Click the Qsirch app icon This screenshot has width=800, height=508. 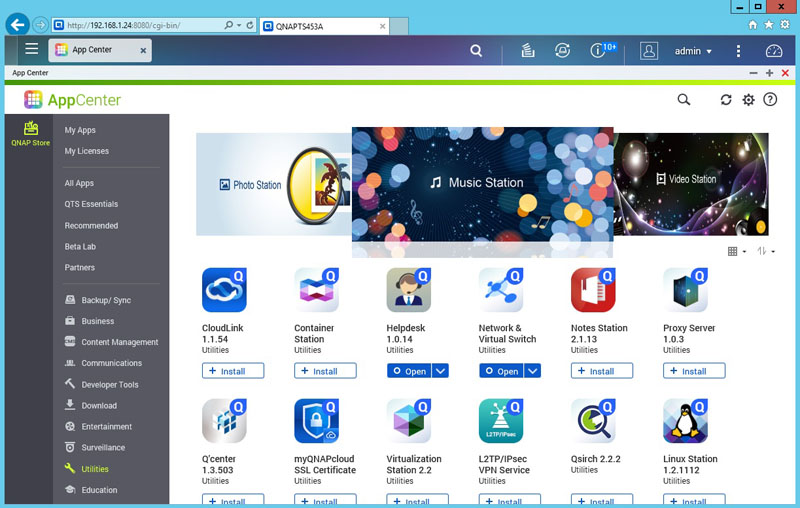[x=593, y=421]
